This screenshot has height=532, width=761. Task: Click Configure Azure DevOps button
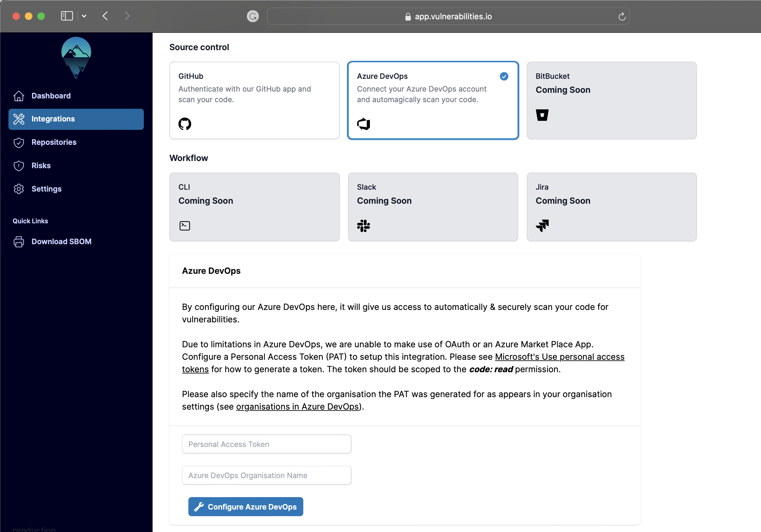click(x=245, y=506)
